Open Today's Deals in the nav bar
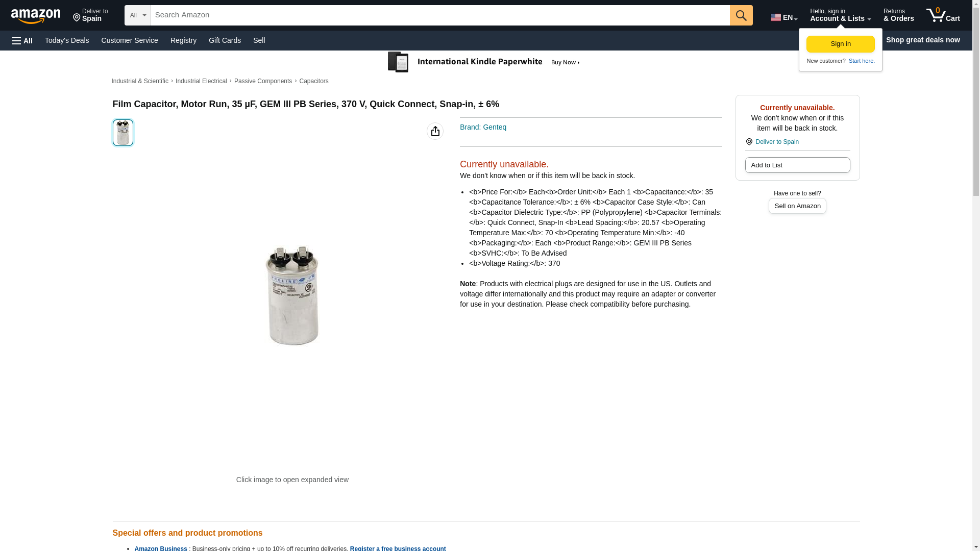This screenshot has width=980, height=551. (67, 40)
